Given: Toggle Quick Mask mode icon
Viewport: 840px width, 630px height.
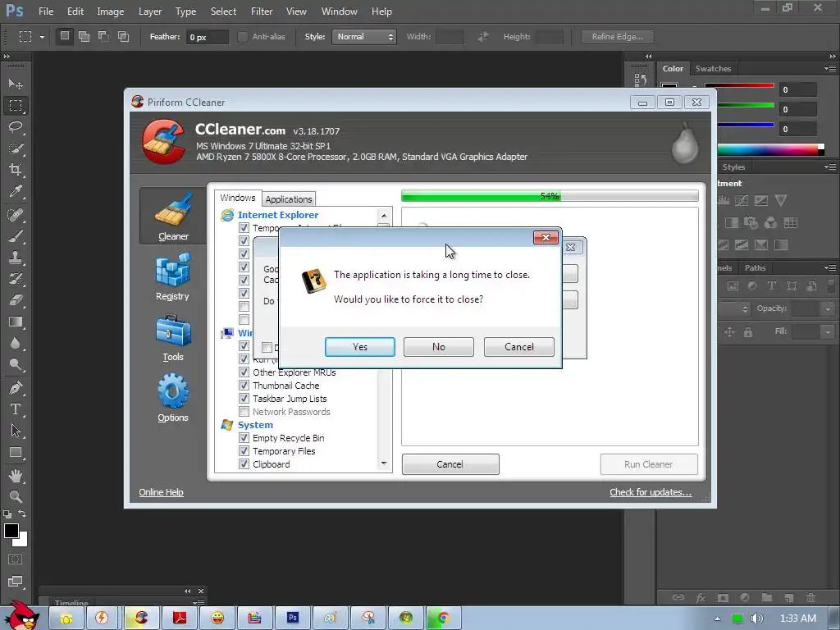Looking at the screenshot, I should 15,559.
